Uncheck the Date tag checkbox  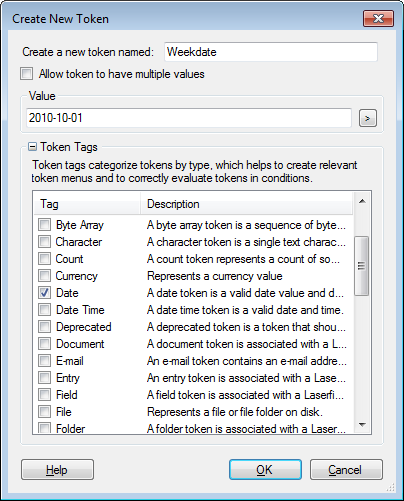[44, 293]
